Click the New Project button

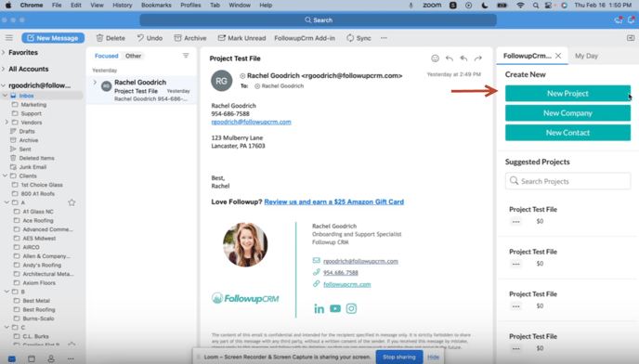click(567, 94)
